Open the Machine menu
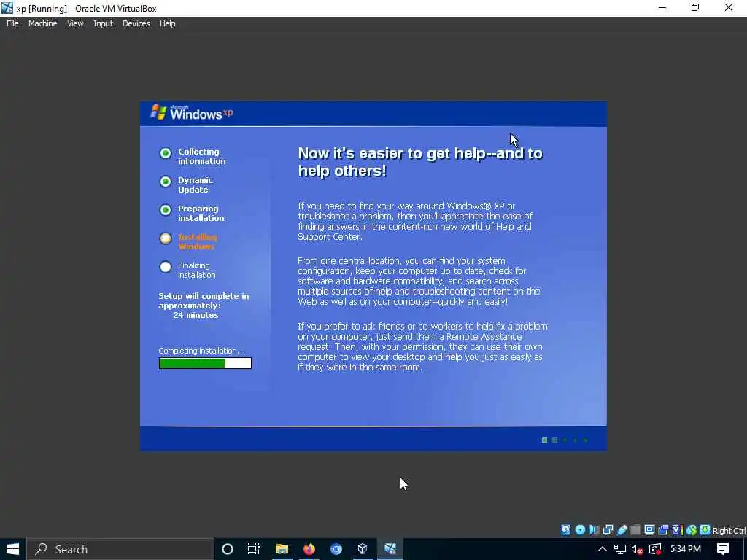The image size is (747, 560). coord(42,23)
